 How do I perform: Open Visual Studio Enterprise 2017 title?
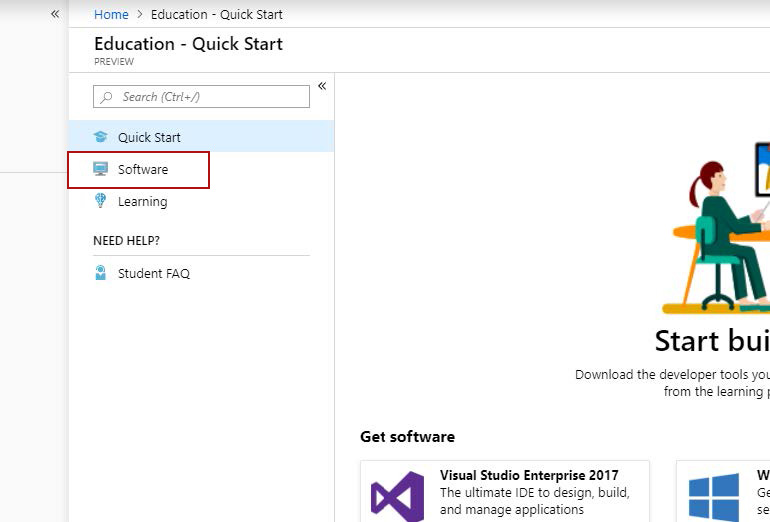click(x=529, y=475)
